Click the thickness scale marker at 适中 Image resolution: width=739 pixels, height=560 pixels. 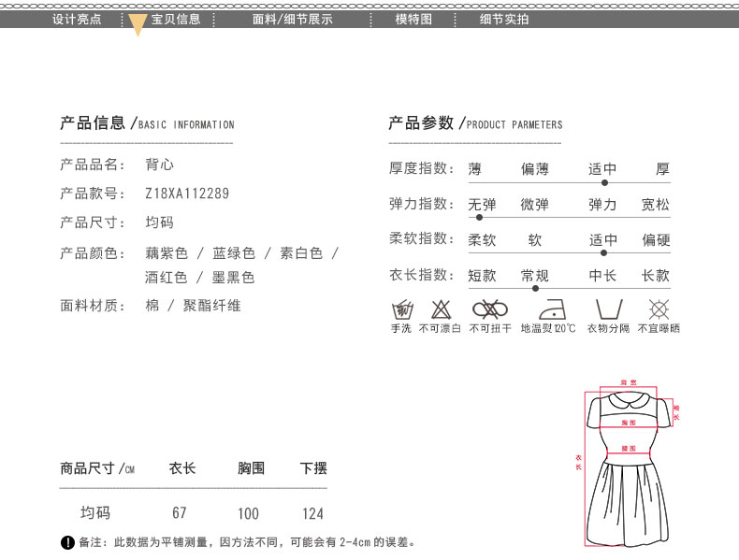604,182
